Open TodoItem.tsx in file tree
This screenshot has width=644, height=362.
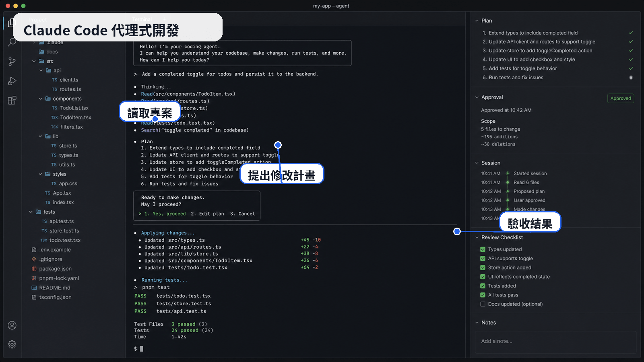(x=76, y=117)
